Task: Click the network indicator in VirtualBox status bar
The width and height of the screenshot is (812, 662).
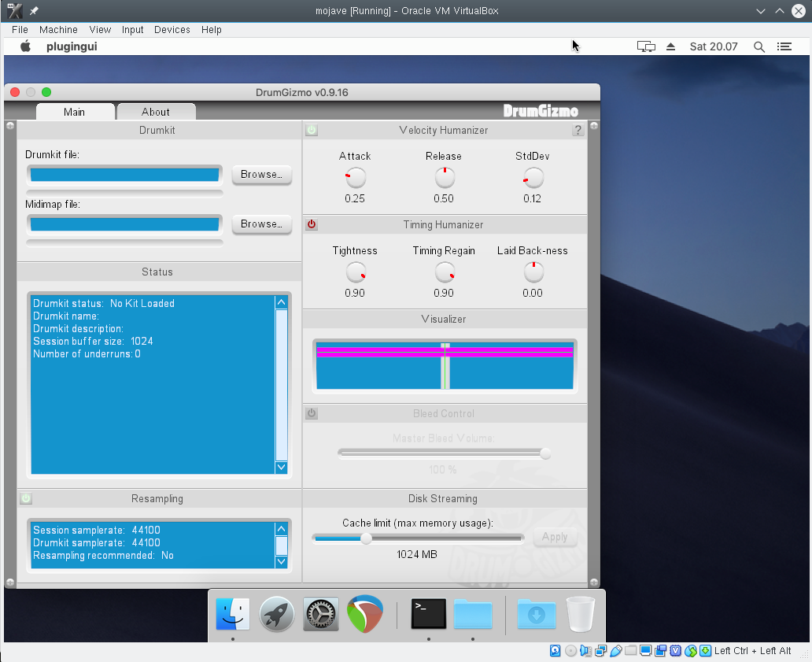Action: [x=600, y=651]
